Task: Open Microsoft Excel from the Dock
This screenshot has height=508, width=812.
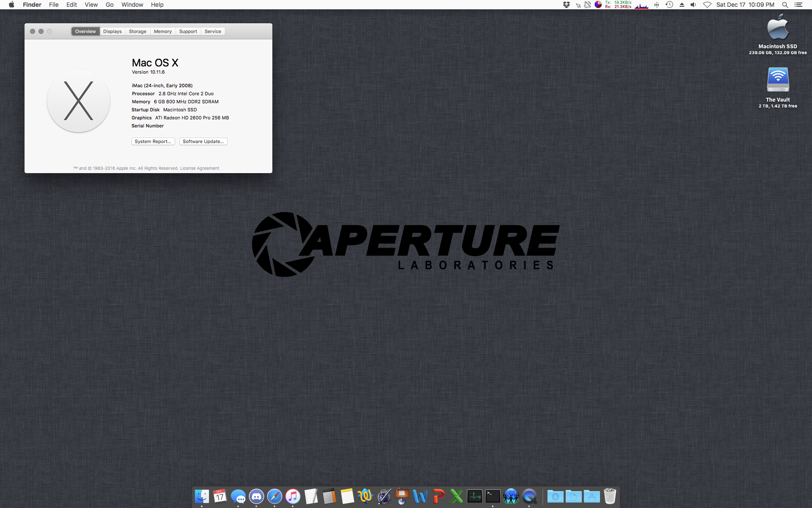Action: tap(456, 496)
